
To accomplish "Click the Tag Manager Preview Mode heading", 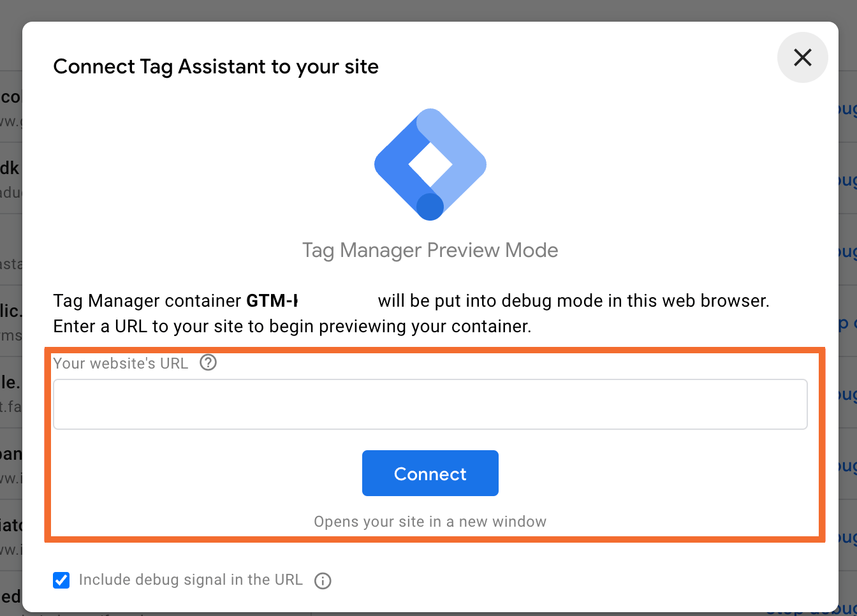I will coord(430,251).
